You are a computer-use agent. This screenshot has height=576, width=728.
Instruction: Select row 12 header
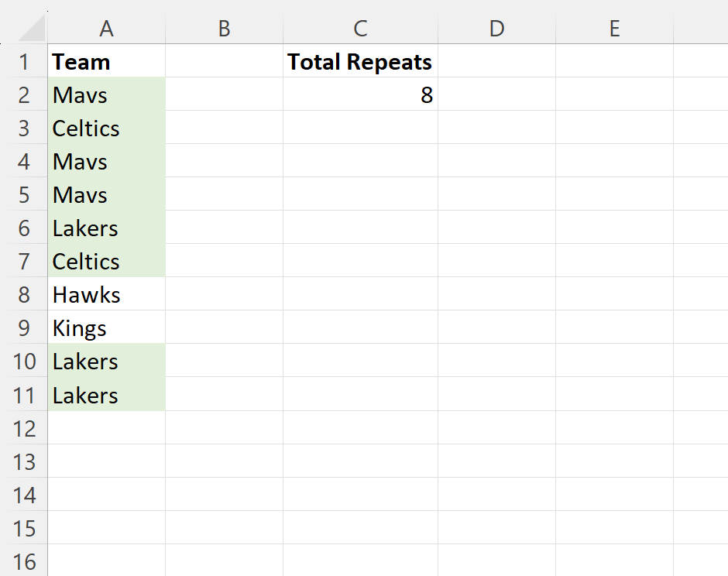click(24, 428)
